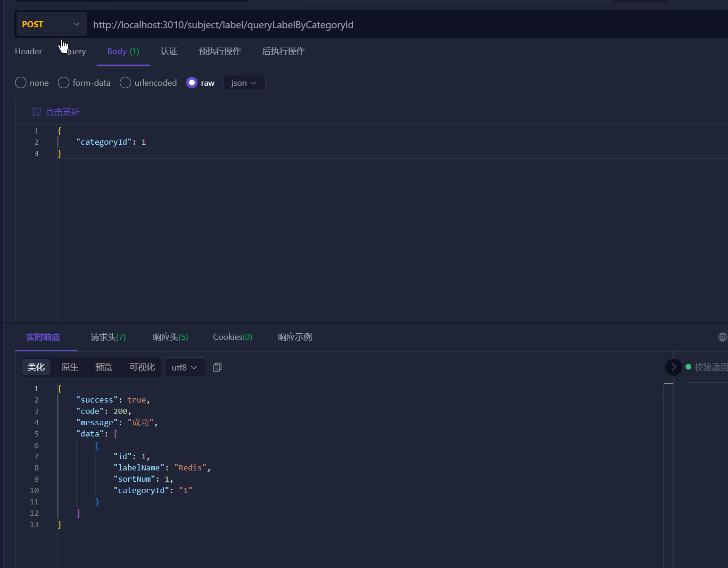Click the "categoryId": "1" response line
Image resolution: width=728 pixels, height=568 pixels.
[153, 490]
